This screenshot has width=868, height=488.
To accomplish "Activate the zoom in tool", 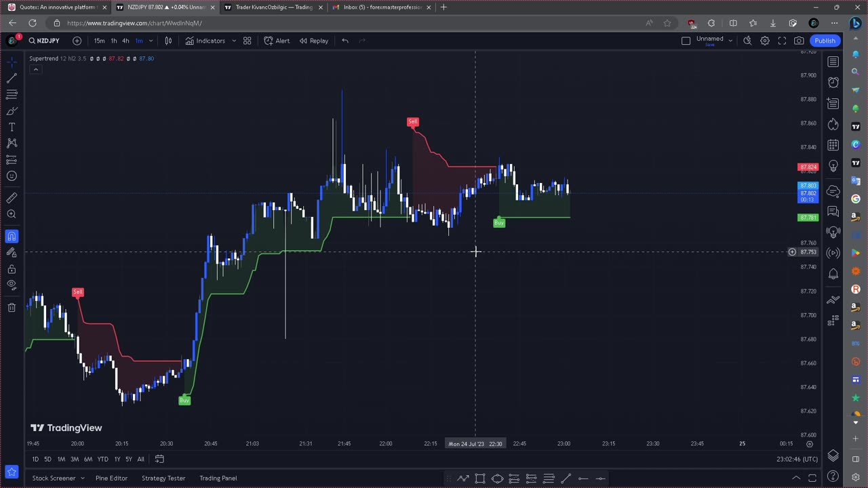I will pos(12,214).
